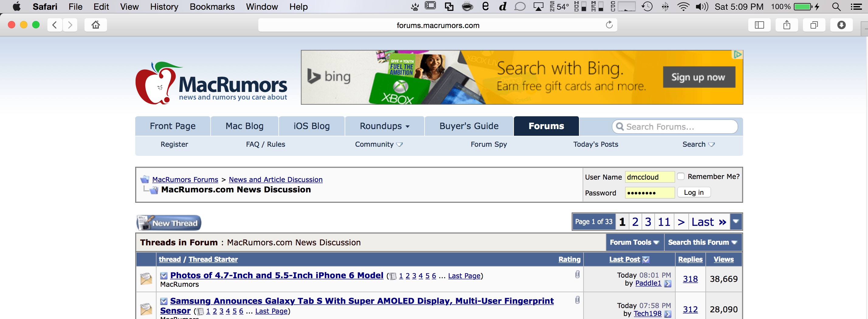Click the Log in button
Screen dimensions: 868x319
pyautogui.click(x=694, y=192)
